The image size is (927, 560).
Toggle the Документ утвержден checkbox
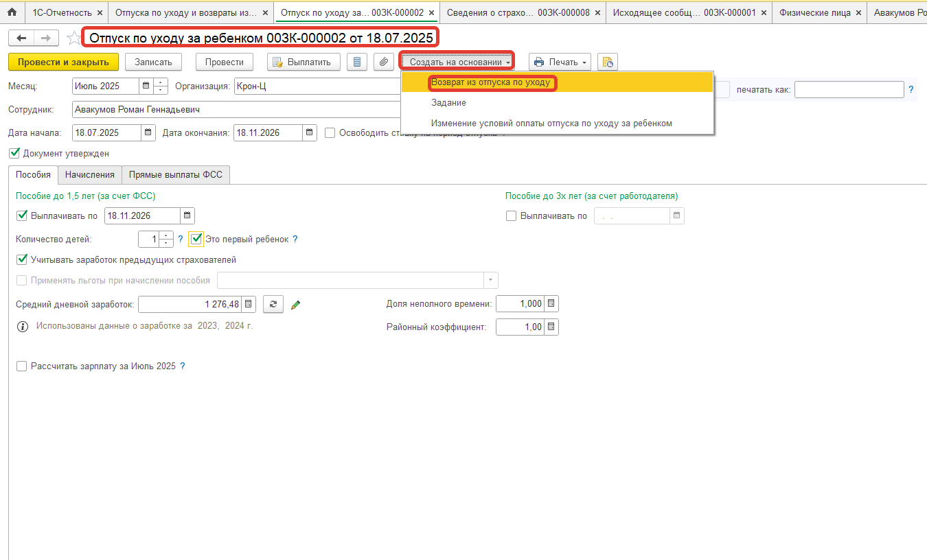coord(15,154)
